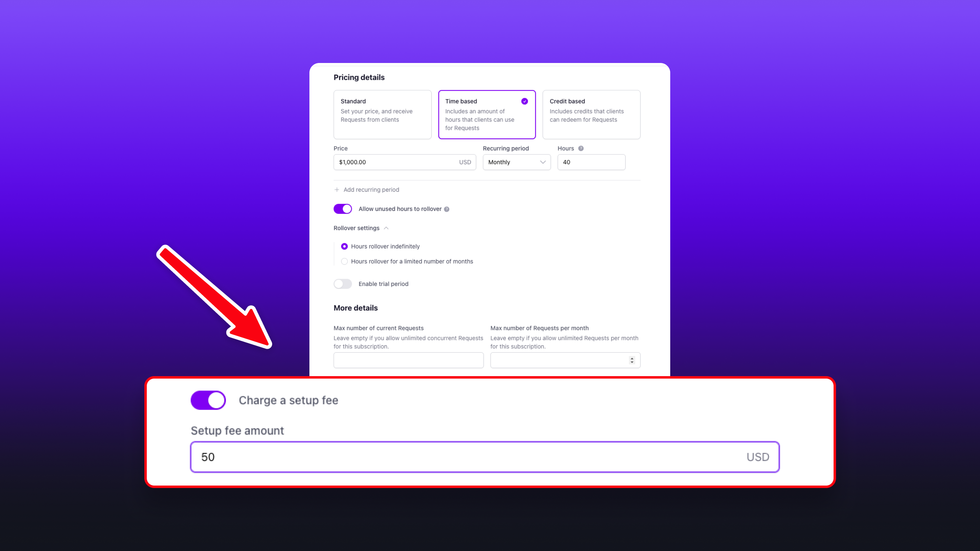Click the stepper arrows in Requests per month
Viewport: 980px width, 551px height.
pos(632,360)
